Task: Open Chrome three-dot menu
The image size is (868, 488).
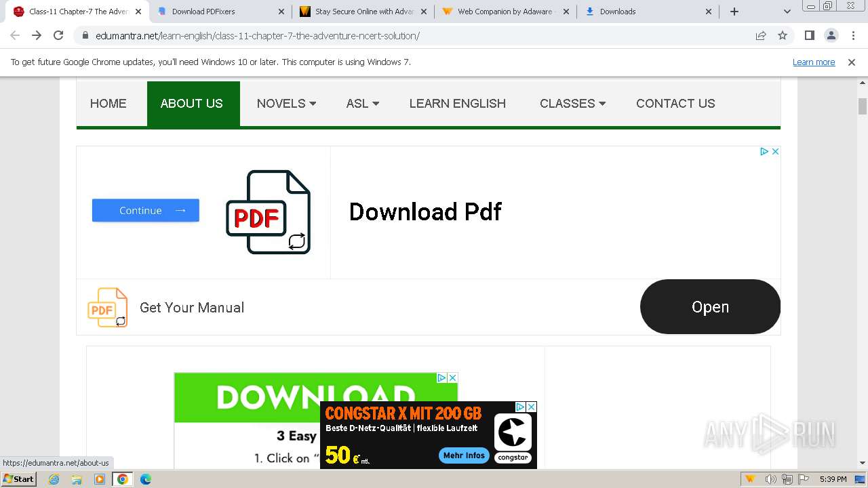Action: [853, 35]
